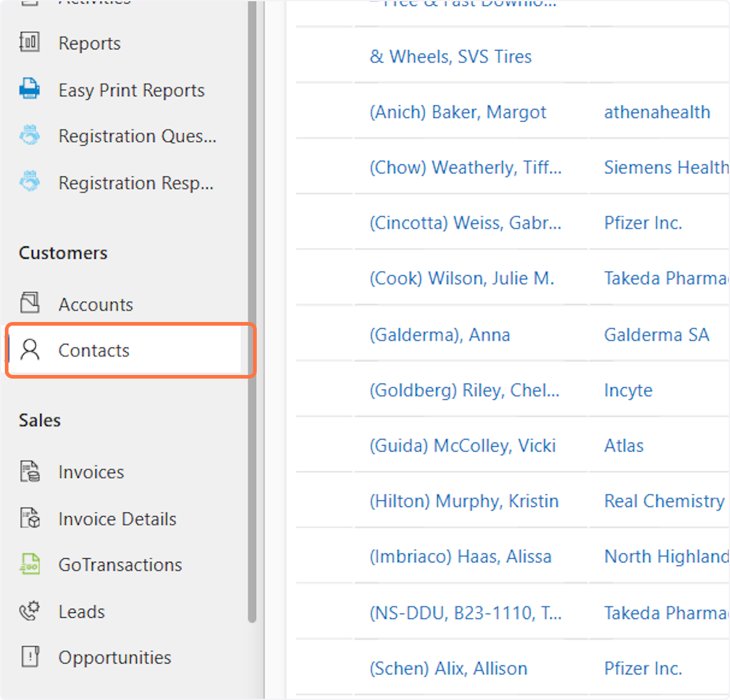
Task: Open contact (Cook) Wilson, Julie M.
Action: click(462, 279)
